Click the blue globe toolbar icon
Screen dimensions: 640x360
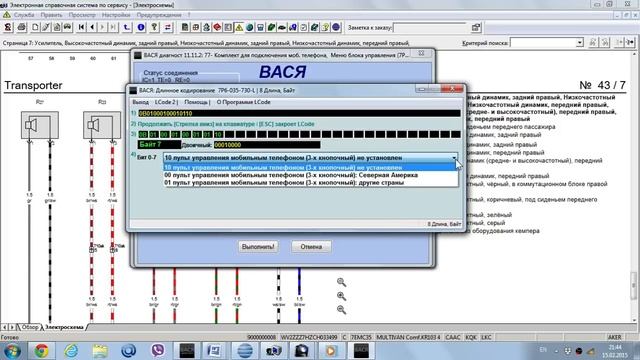tap(249, 27)
